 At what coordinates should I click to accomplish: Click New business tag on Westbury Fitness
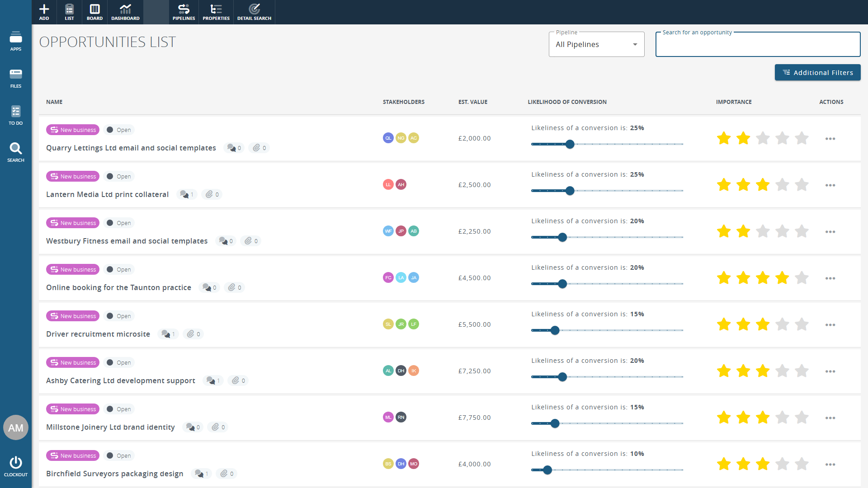point(73,223)
